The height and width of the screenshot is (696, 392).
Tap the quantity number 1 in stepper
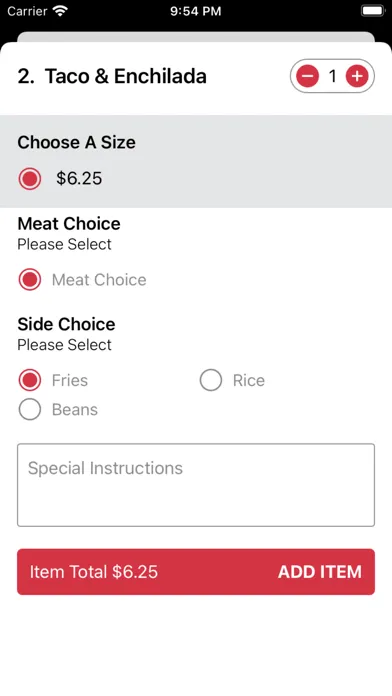[x=332, y=76]
